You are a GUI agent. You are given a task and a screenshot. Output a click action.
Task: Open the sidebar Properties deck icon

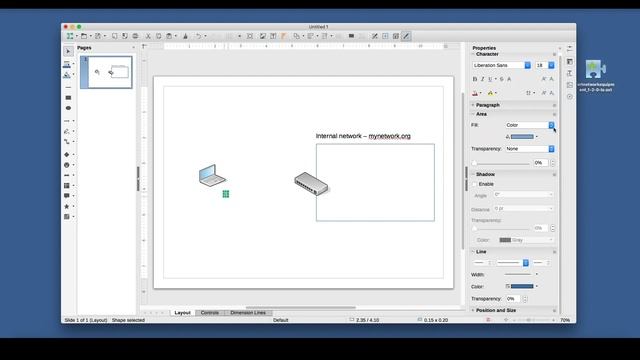click(x=570, y=62)
